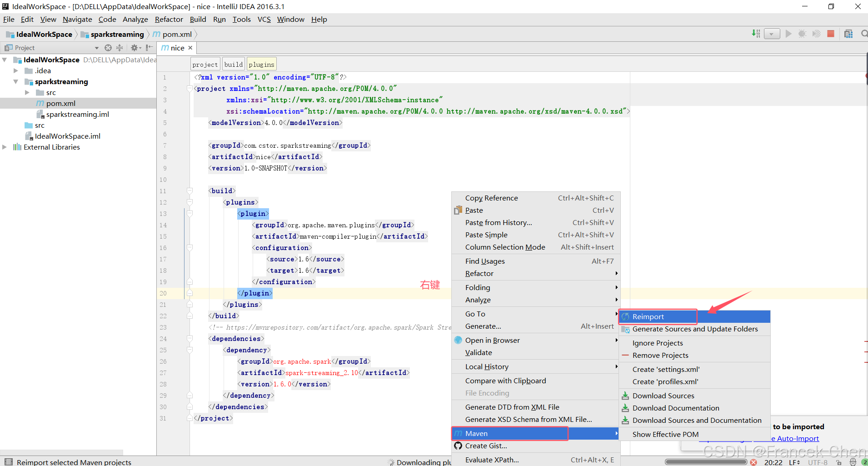This screenshot has width=868, height=466.
Task: Open the run configuration dropdown
Action: click(x=772, y=34)
